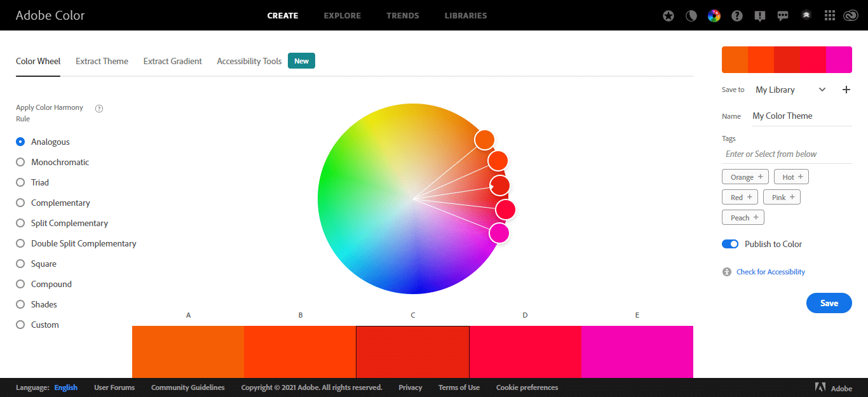Click the base red handle on color wheel
The image size is (868, 397).
tap(500, 185)
